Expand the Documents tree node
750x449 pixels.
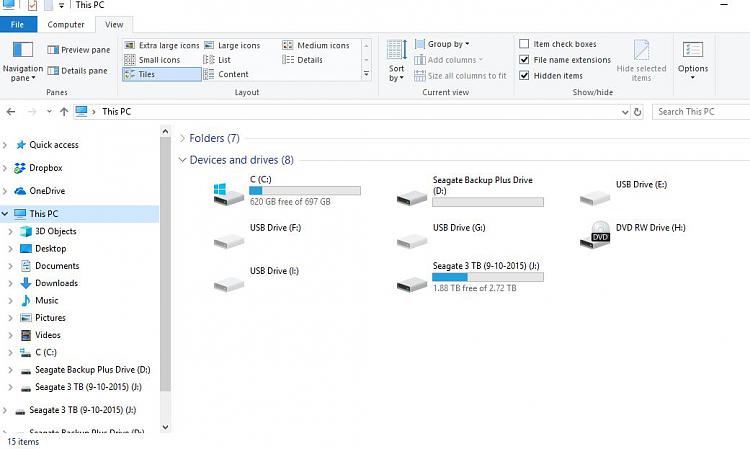pyautogui.click(x=11, y=266)
